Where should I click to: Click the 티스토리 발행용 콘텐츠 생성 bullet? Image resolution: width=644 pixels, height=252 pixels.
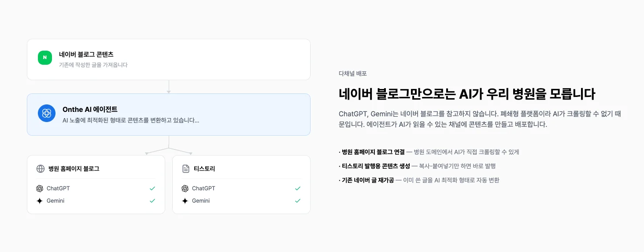point(376,166)
